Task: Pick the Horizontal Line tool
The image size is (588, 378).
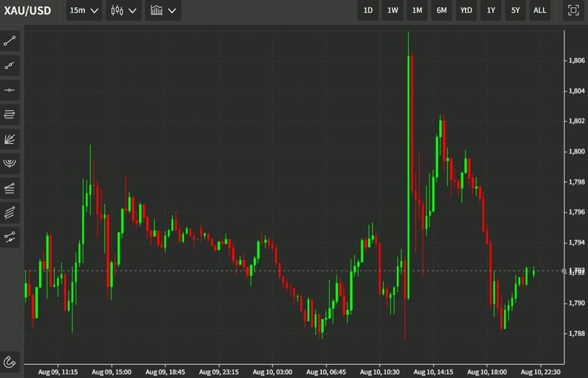Action: [10, 89]
